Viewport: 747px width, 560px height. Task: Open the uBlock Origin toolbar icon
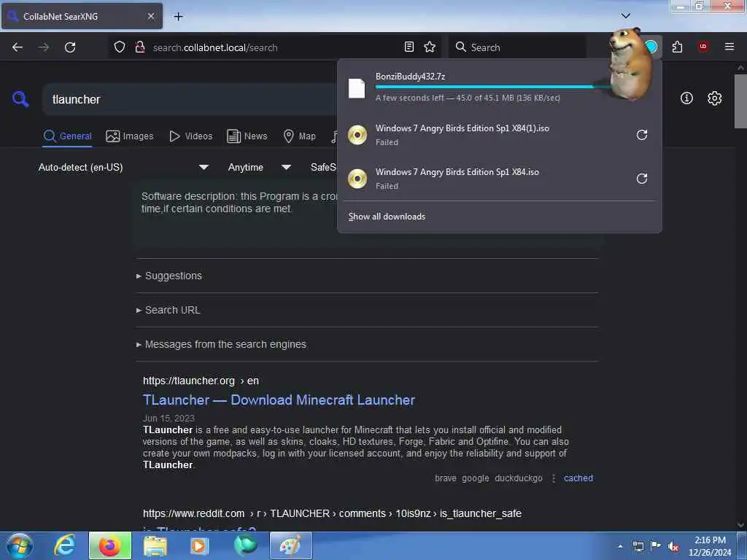pos(703,47)
